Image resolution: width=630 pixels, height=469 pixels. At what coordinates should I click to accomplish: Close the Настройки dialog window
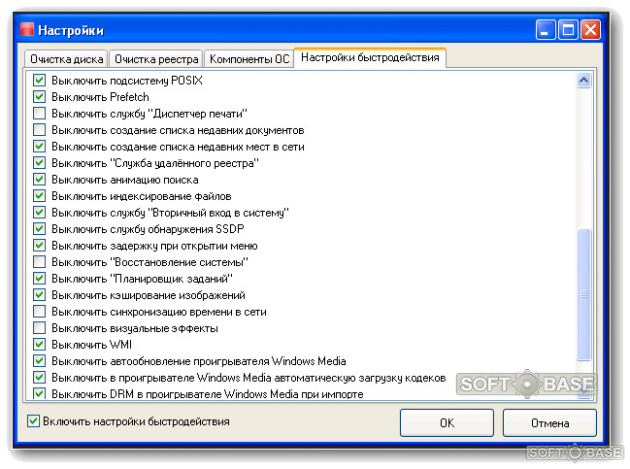point(596,30)
